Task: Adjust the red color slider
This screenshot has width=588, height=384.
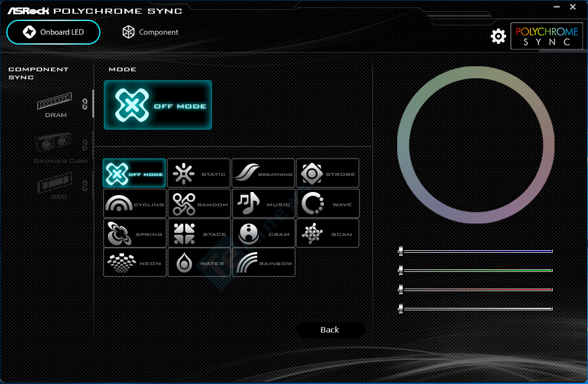Action: pos(475,289)
